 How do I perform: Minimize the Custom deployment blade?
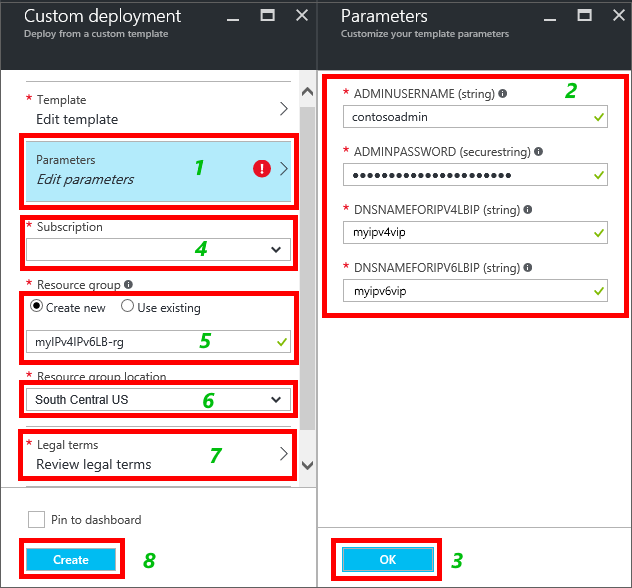[x=233, y=19]
